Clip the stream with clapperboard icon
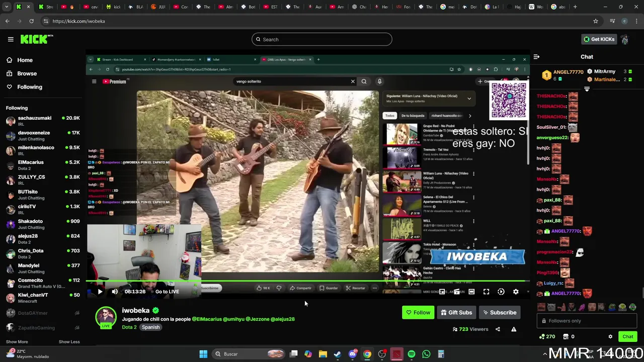This screenshot has width=644, height=362. (x=457, y=292)
